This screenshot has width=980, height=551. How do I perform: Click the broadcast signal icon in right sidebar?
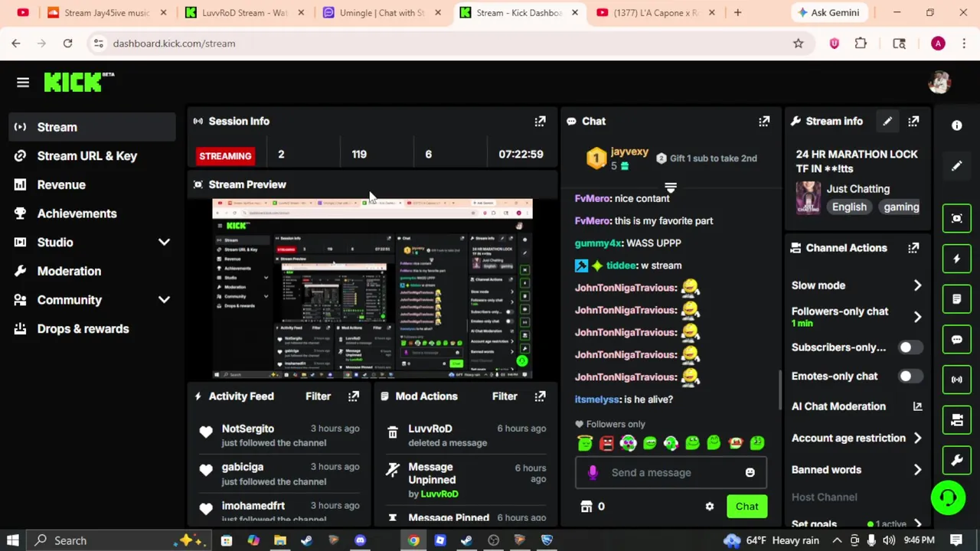tap(957, 380)
